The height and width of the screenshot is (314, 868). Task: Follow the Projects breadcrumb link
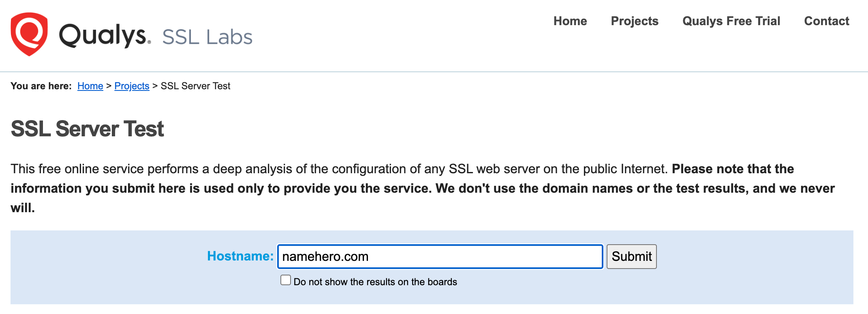(x=132, y=86)
